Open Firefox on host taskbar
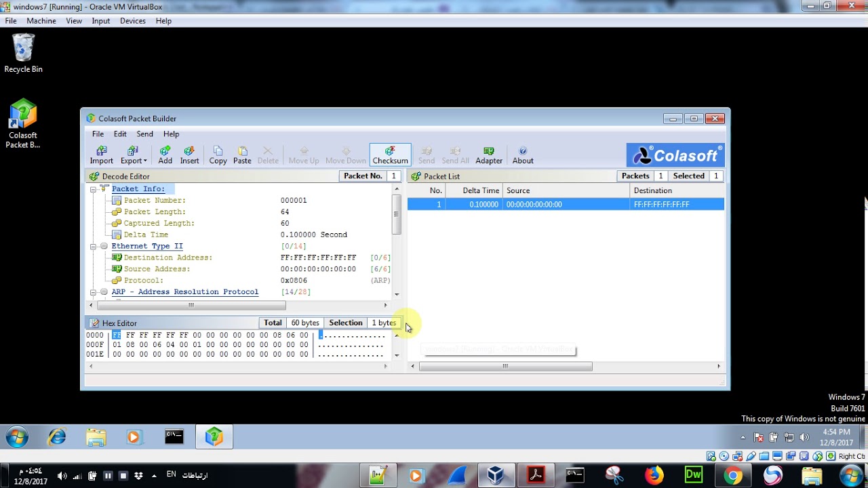 (654, 476)
